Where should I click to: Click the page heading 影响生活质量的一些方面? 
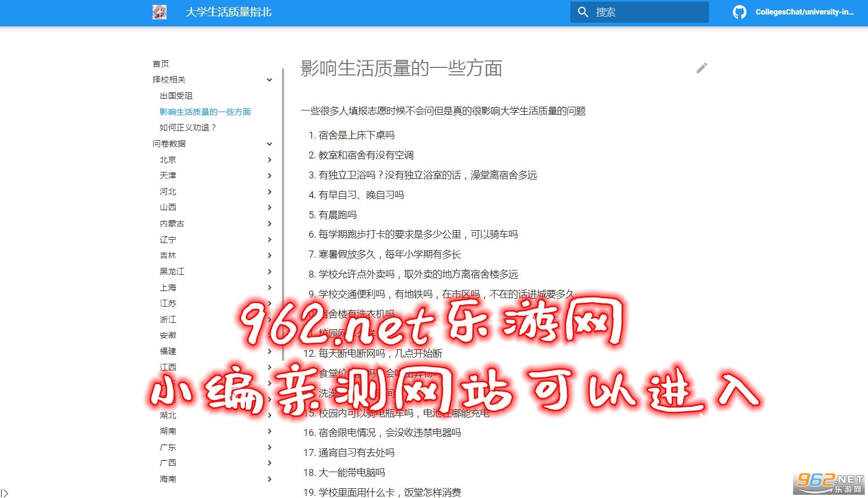click(x=401, y=68)
